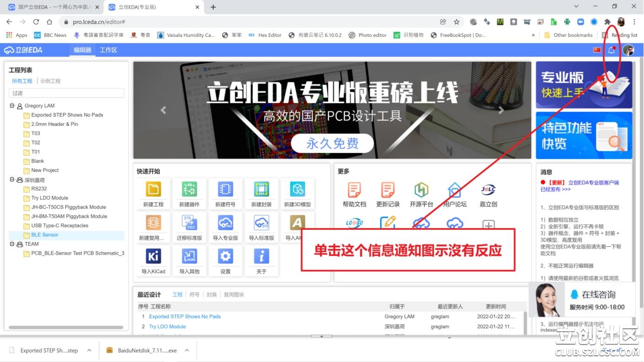644x362 pixels.
Task: Click the 过滤 project filter field
Action: pyautogui.click(x=66, y=93)
